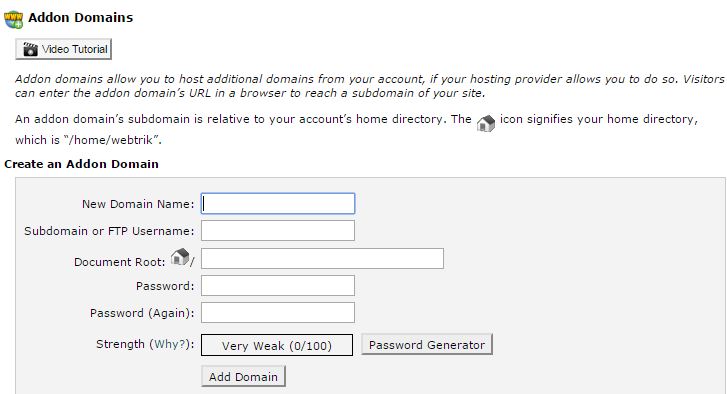Click the /home/webtrik path text
The image size is (727, 394).
click(111, 140)
